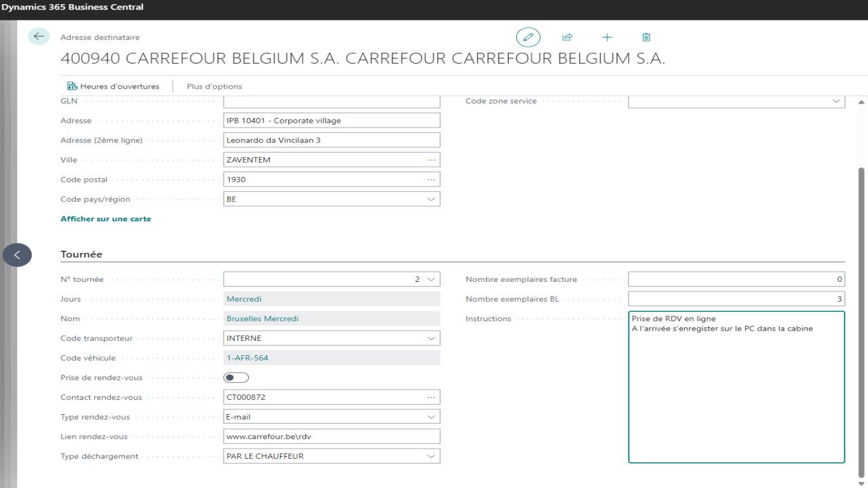Expand Code pays/région dropdown

click(431, 199)
